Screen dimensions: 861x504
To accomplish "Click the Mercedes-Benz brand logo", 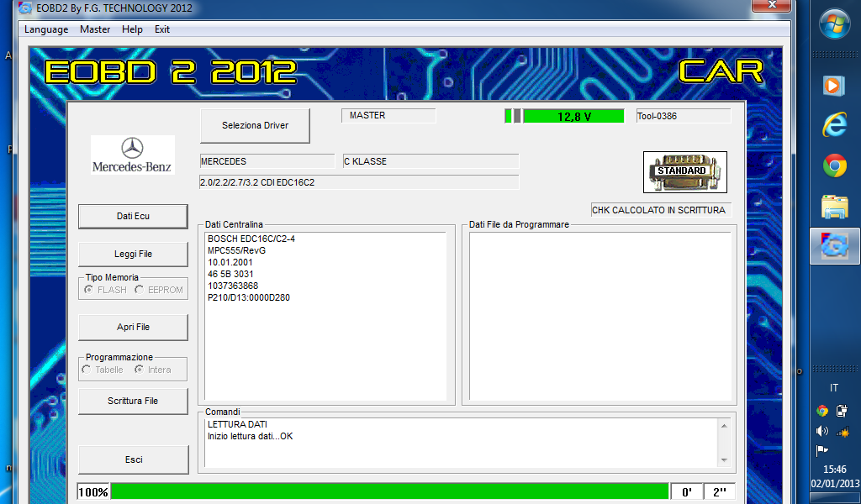I will click(x=132, y=155).
